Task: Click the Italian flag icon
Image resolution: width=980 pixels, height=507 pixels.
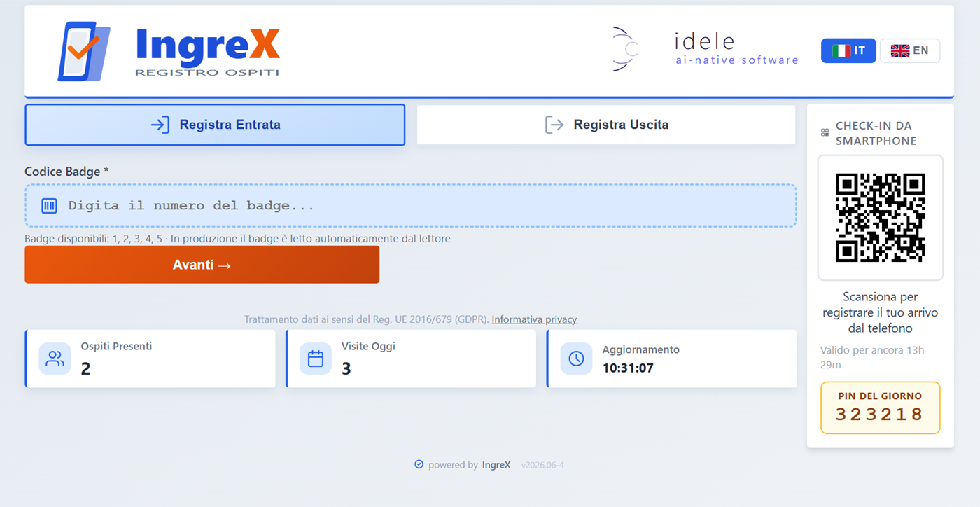Action: [841, 50]
